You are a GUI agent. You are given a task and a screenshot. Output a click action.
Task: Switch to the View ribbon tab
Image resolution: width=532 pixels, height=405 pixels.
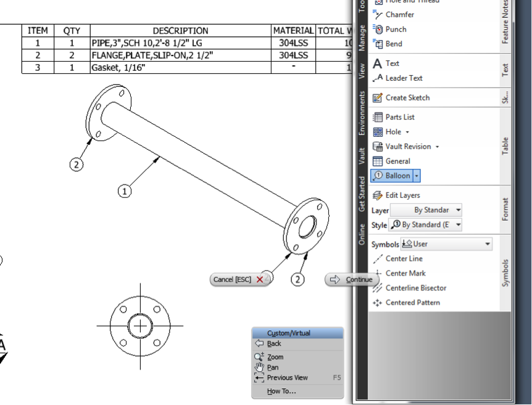click(x=362, y=71)
